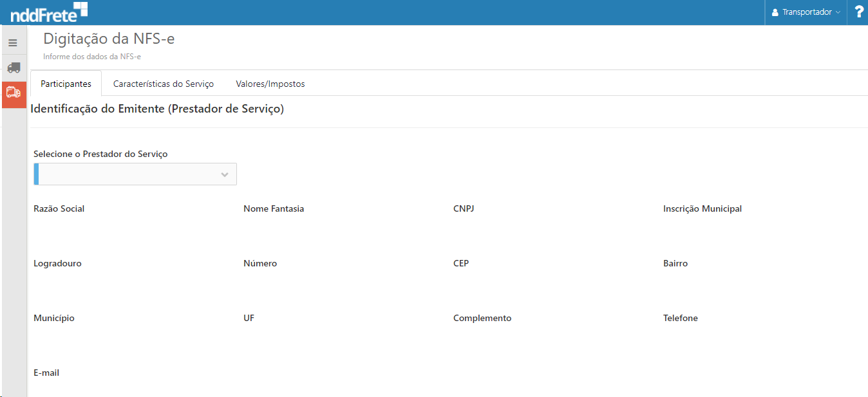Toggle the hamburger sidebar menu

(13, 43)
